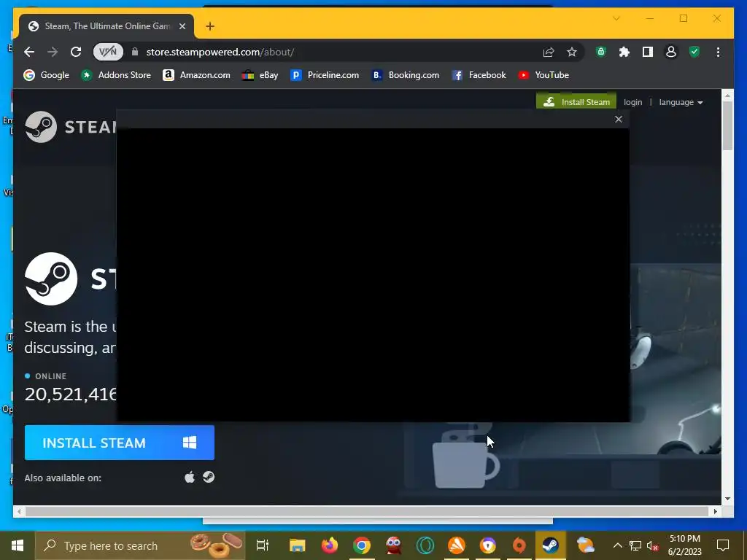Reload the Steam page
The height and width of the screenshot is (560, 747).
76,52
